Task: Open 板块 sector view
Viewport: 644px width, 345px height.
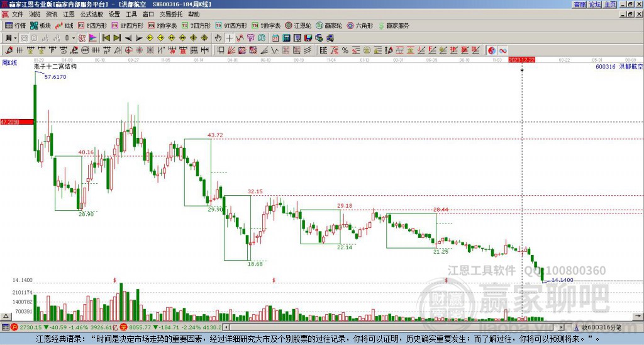Action: [40, 25]
